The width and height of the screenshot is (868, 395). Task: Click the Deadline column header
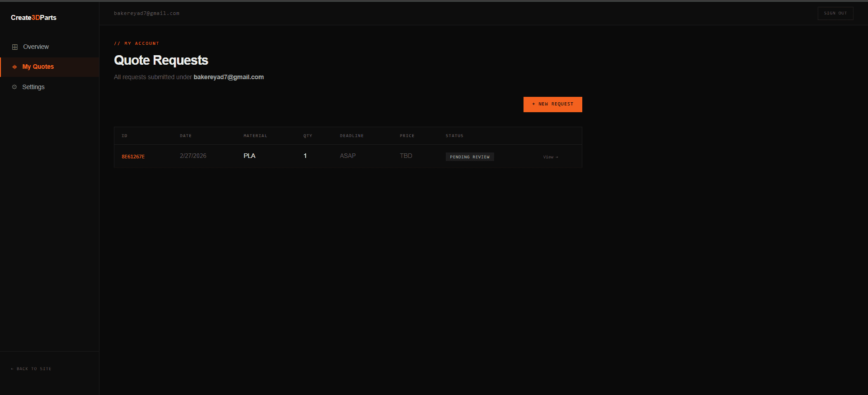tap(352, 136)
